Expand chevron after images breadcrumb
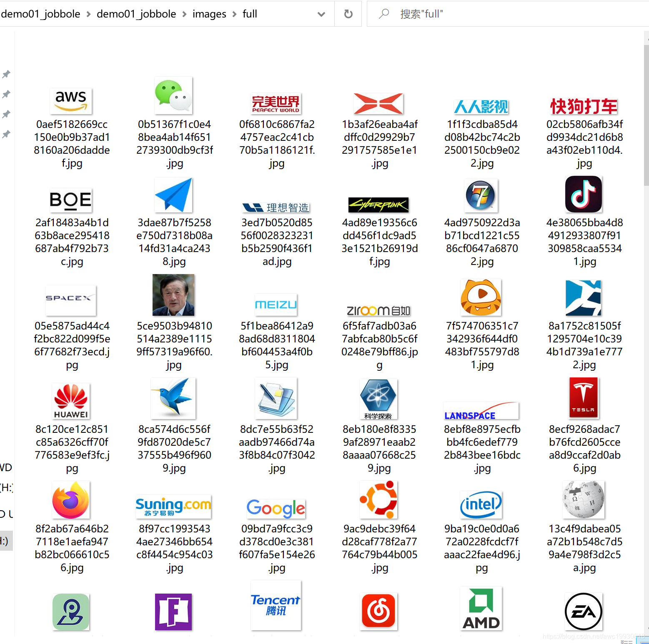The height and width of the screenshot is (644, 649). click(234, 14)
